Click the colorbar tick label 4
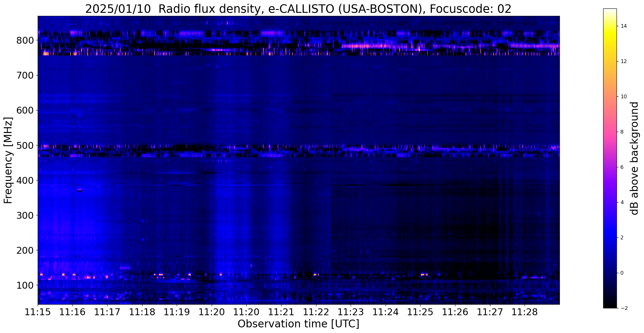This screenshot has height=333, width=644. pyautogui.click(x=622, y=203)
